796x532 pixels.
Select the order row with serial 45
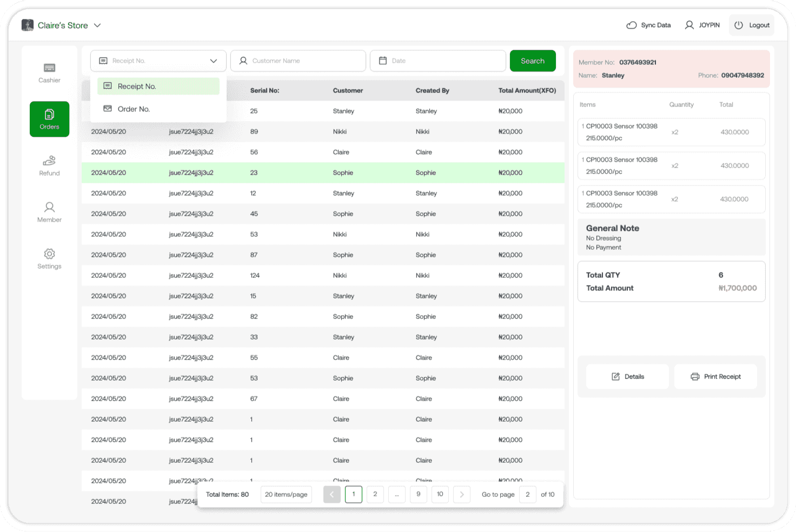coord(323,214)
